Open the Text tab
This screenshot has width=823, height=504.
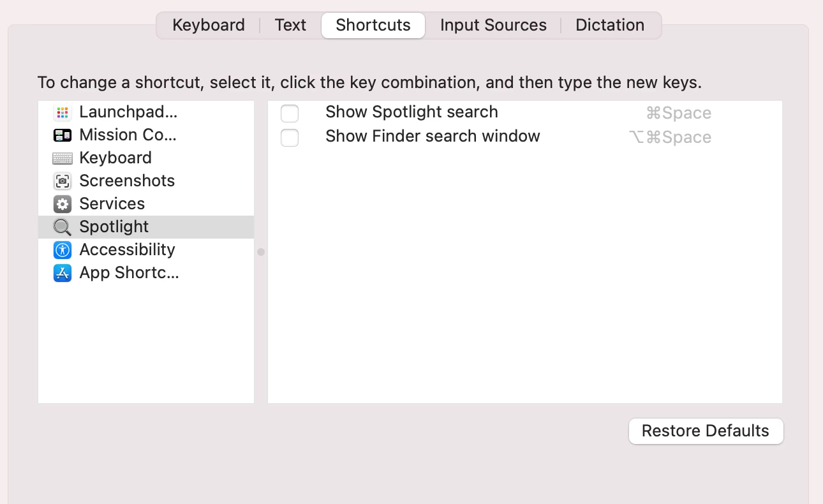(290, 26)
